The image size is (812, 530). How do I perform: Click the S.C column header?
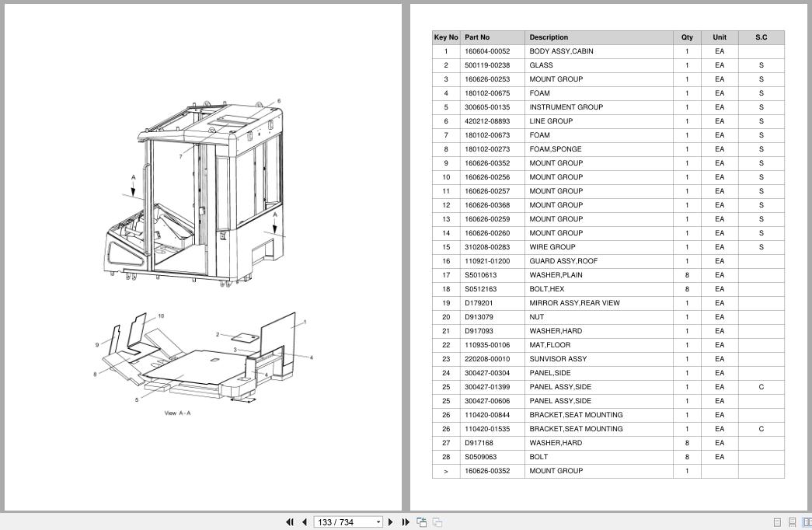(x=761, y=37)
